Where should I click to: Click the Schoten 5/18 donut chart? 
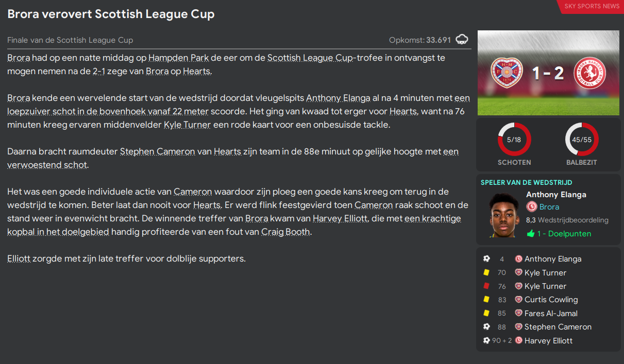click(514, 139)
